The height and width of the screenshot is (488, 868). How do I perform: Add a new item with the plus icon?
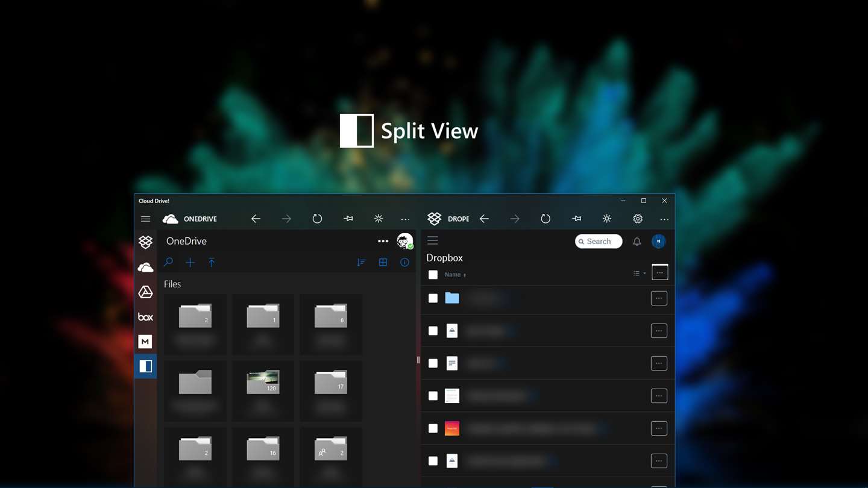coord(190,262)
